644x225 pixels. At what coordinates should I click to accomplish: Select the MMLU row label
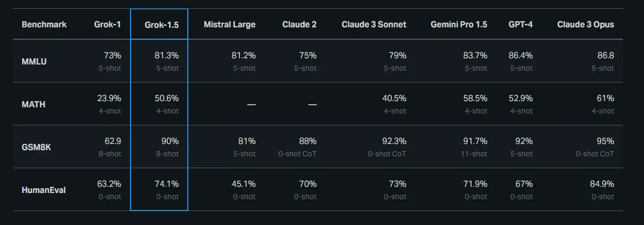(34, 61)
